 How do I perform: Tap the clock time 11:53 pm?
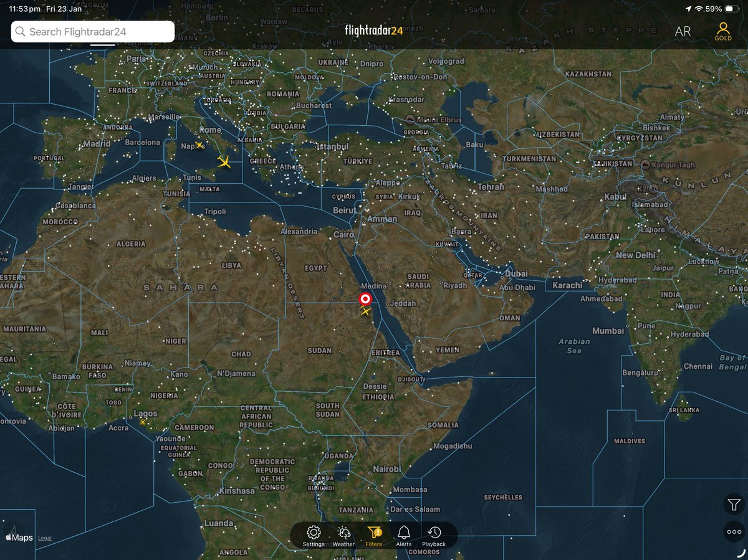(24, 9)
